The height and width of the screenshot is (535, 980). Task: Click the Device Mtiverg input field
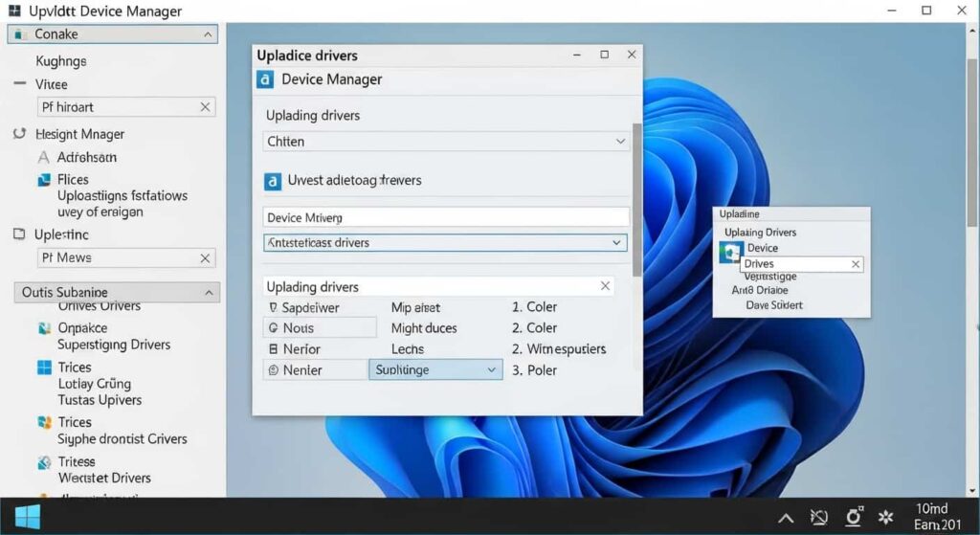point(446,217)
